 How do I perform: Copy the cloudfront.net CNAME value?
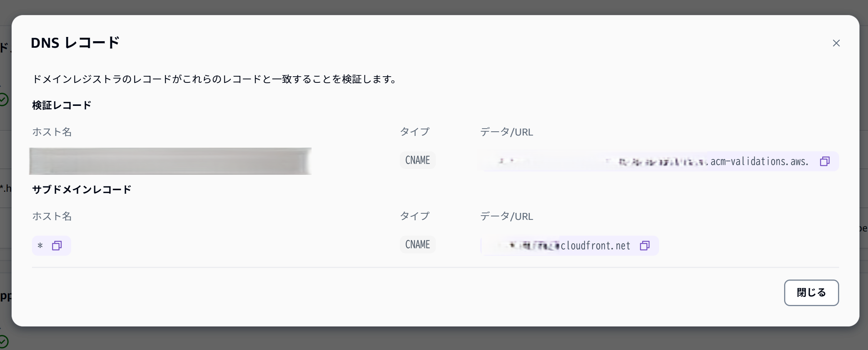pyautogui.click(x=645, y=246)
